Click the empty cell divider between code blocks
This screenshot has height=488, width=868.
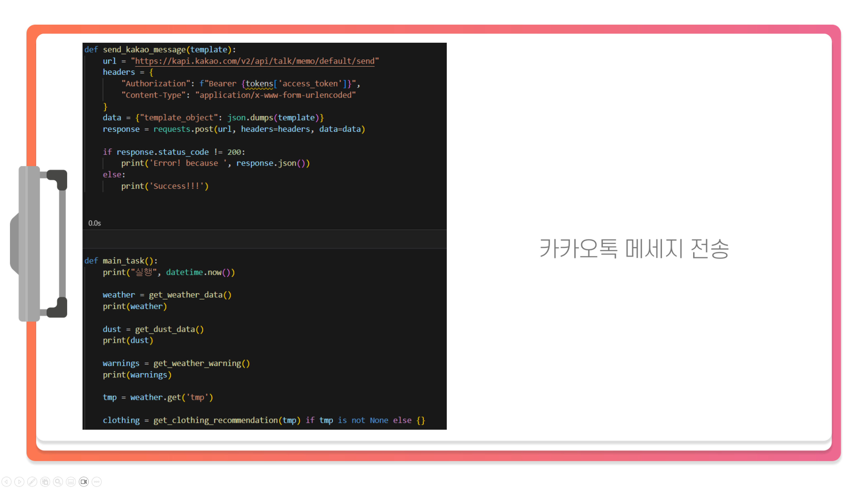pyautogui.click(x=264, y=239)
